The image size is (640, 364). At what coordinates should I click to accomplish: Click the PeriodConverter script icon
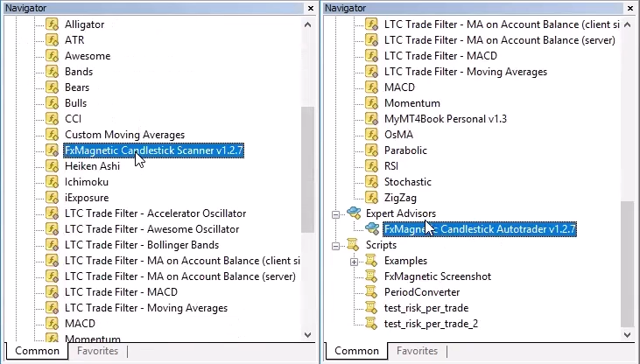click(371, 292)
